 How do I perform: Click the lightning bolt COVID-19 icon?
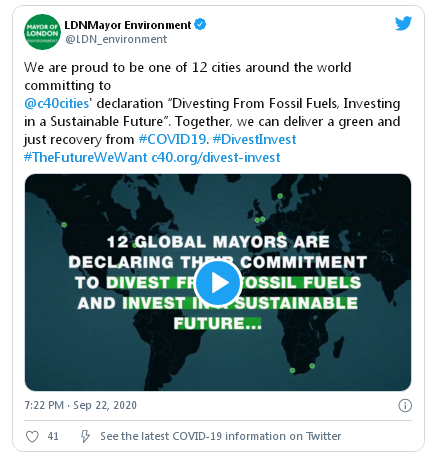(x=85, y=436)
